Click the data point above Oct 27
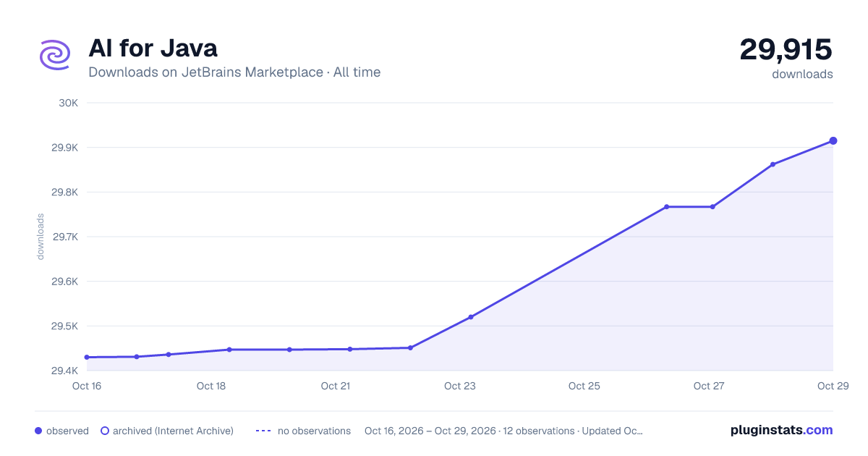 click(x=712, y=207)
